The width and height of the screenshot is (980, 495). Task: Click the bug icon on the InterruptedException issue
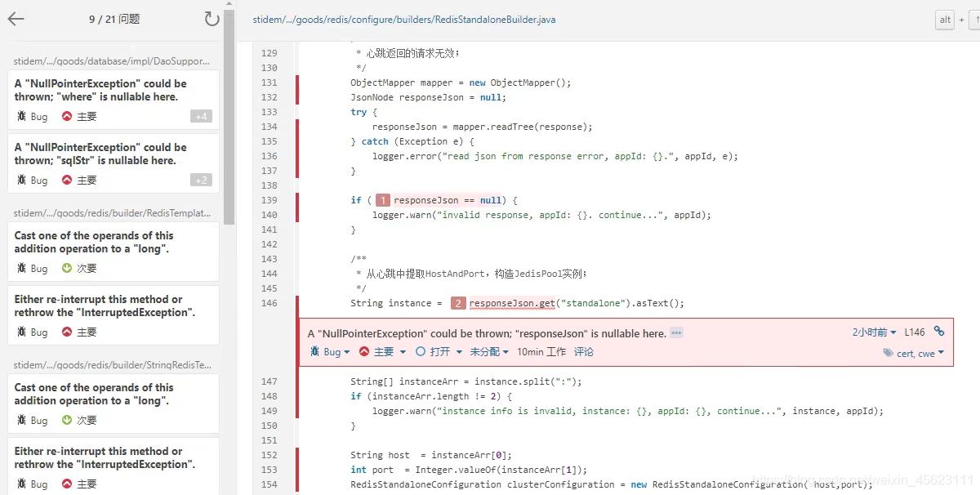(x=21, y=332)
